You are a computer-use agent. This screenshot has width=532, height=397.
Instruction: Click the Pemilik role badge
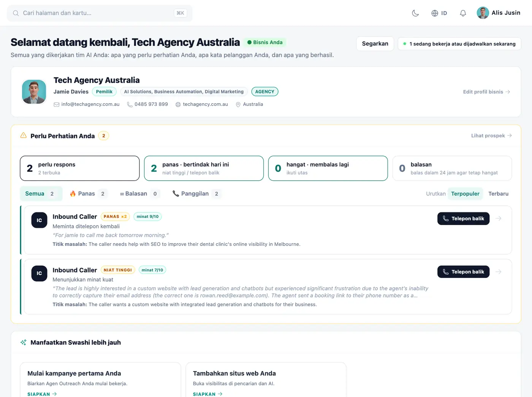coord(104,91)
